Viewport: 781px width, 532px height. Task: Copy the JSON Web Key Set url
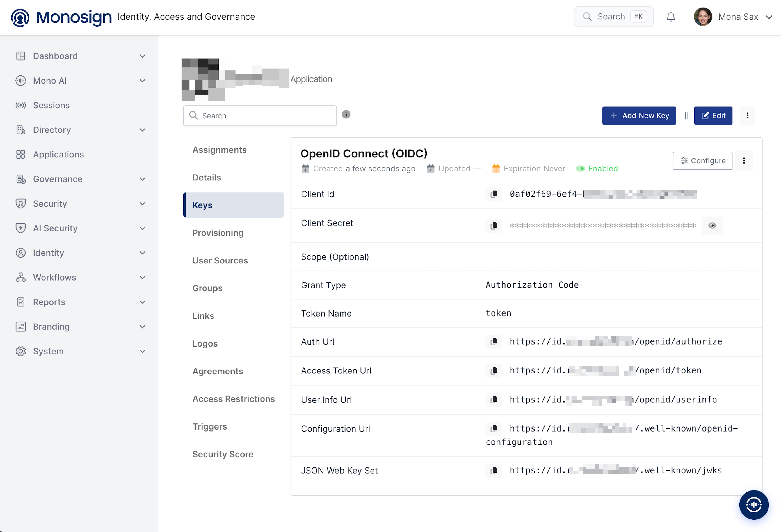[494, 471]
